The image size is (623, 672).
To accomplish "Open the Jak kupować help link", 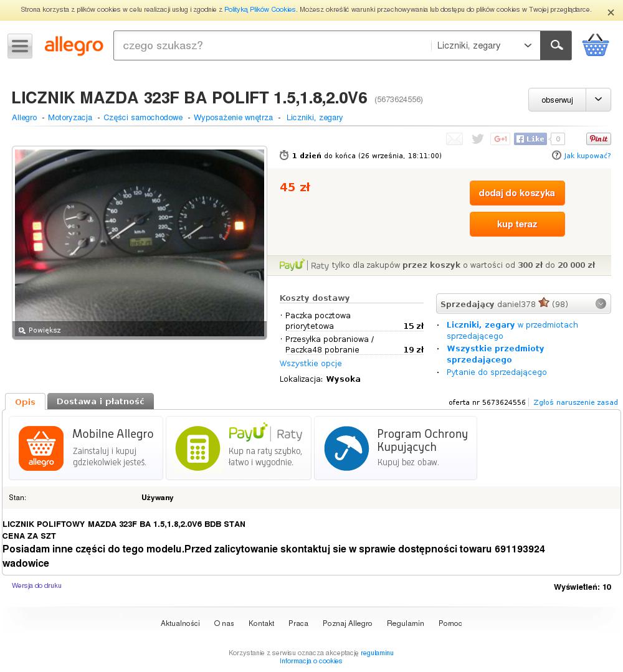I will (x=581, y=156).
